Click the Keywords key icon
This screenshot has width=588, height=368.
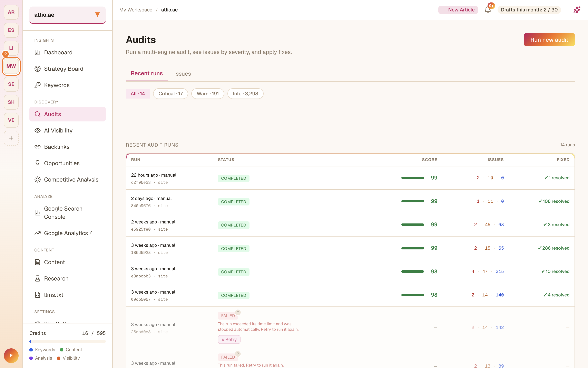37,85
